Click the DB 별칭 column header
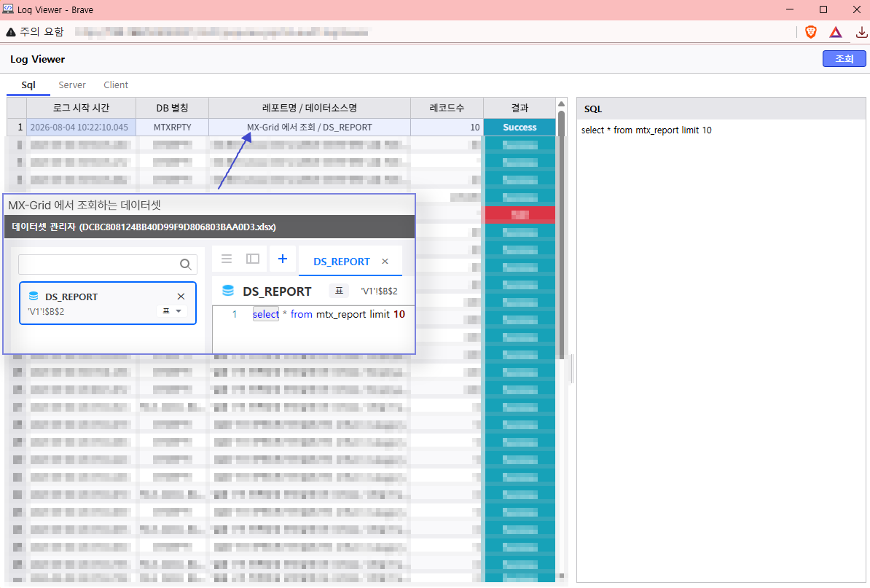870x588 pixels. [x=172, y=108]
